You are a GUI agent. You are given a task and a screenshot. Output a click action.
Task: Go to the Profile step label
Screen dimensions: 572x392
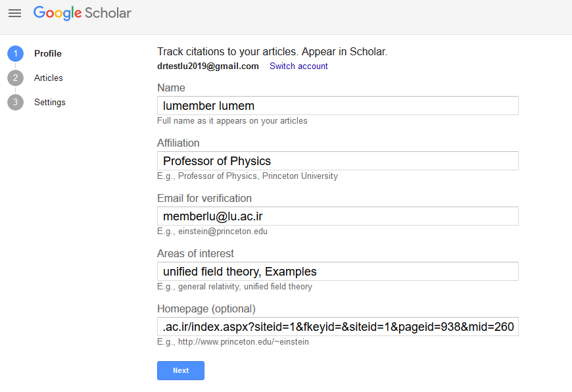pos(48,54)
